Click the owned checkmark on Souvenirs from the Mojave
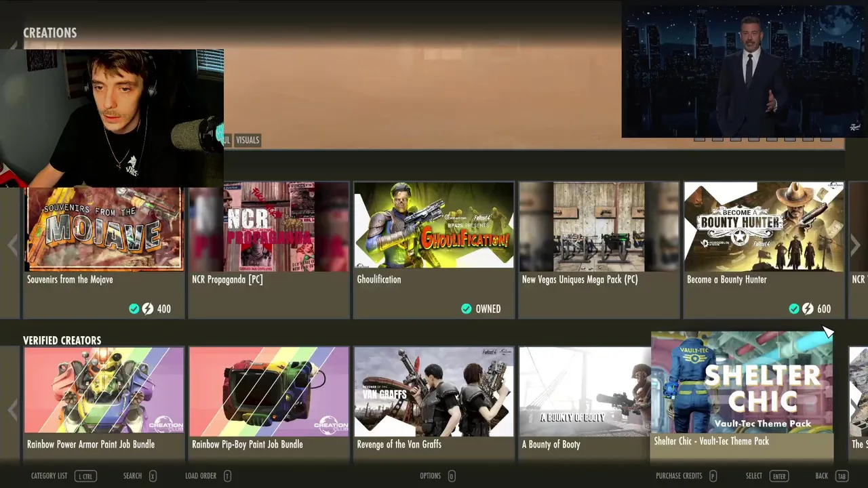The image size is (868, 488). (134, 308)
